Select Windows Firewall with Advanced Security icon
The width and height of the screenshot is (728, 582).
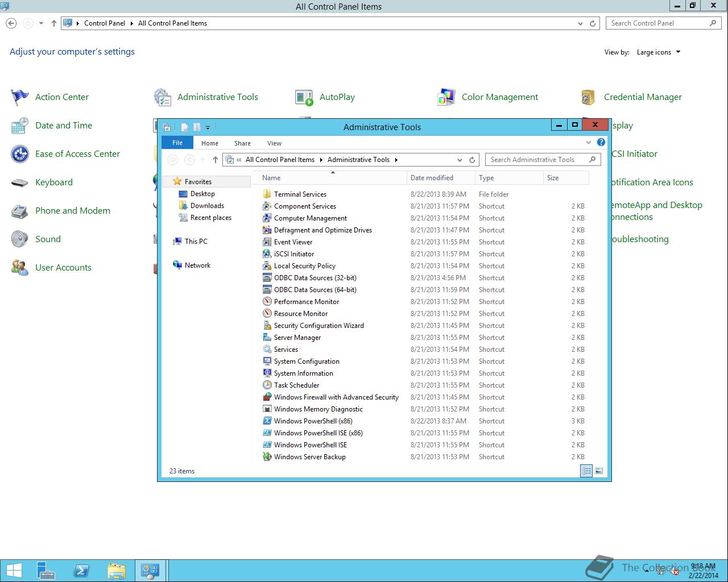(267, 397)
